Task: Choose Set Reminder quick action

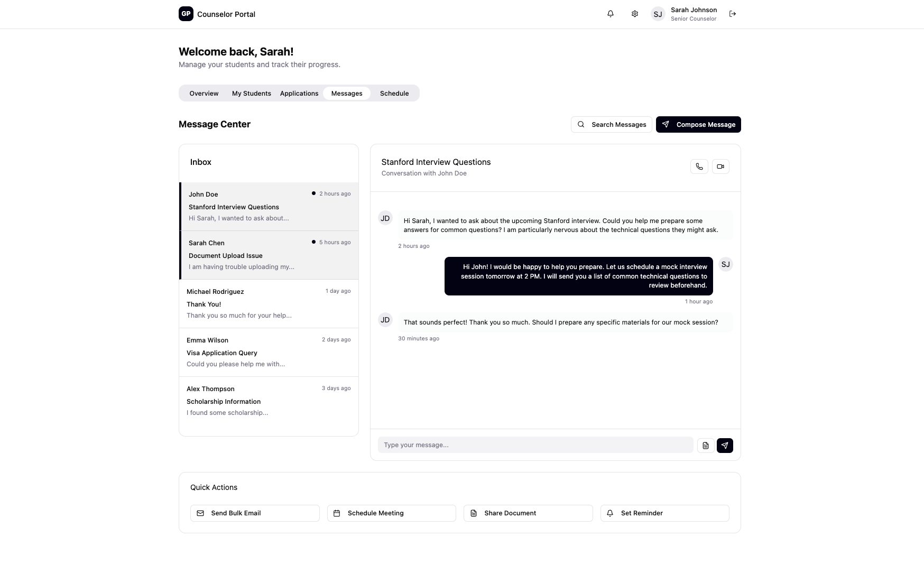Action: [x=664, y=513]
